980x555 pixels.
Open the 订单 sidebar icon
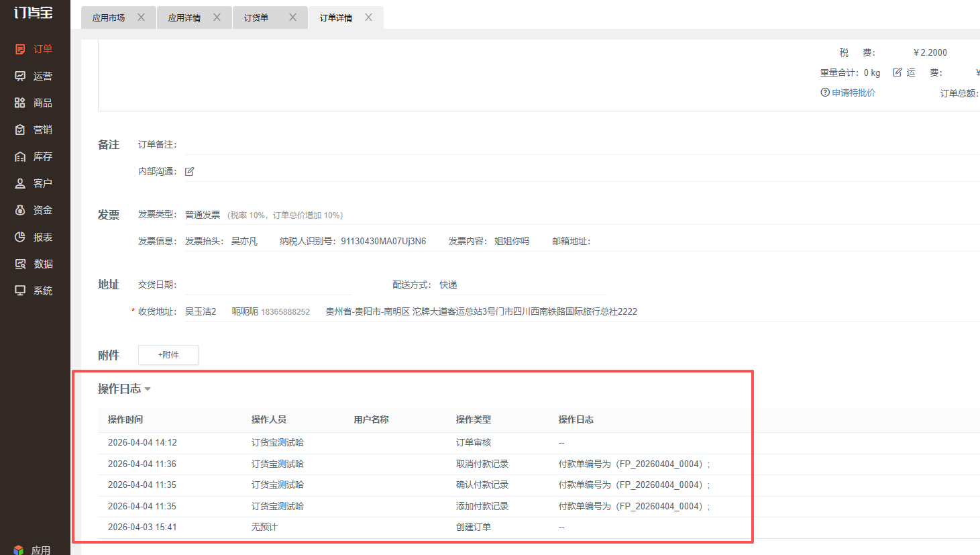pyautogui.click(x=20, y=49)
